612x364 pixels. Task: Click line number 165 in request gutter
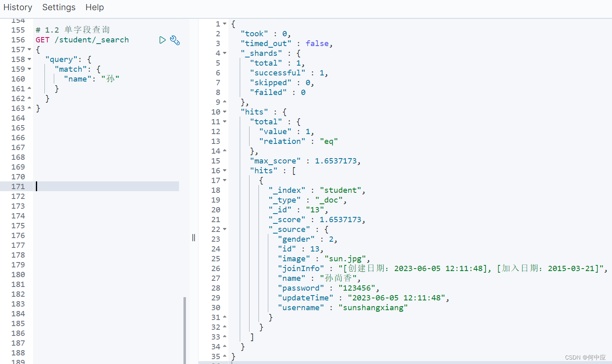pyautogui.click(x=18, y=128)
